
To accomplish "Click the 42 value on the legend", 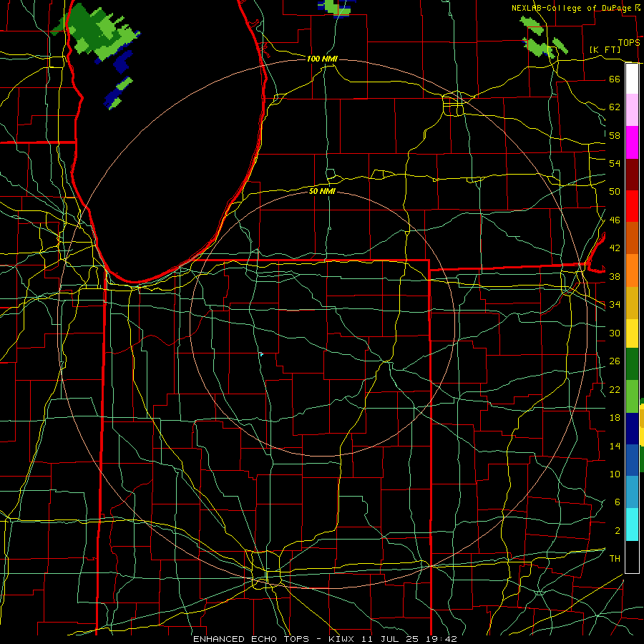I will [x=615, y=248].
